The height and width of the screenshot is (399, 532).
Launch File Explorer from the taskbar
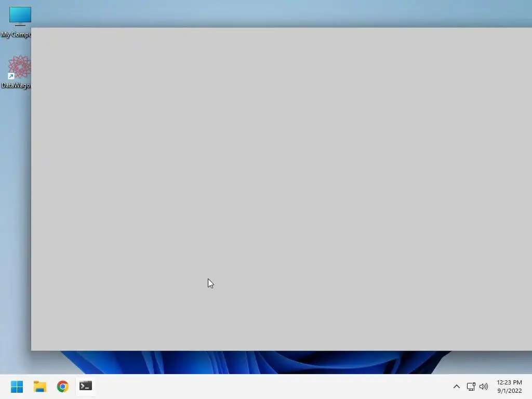pyautogui.click(x=39, y=387)
